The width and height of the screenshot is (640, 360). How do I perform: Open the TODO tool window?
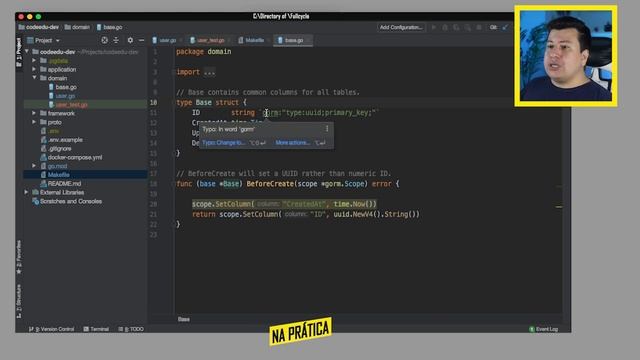click(131, 329)
